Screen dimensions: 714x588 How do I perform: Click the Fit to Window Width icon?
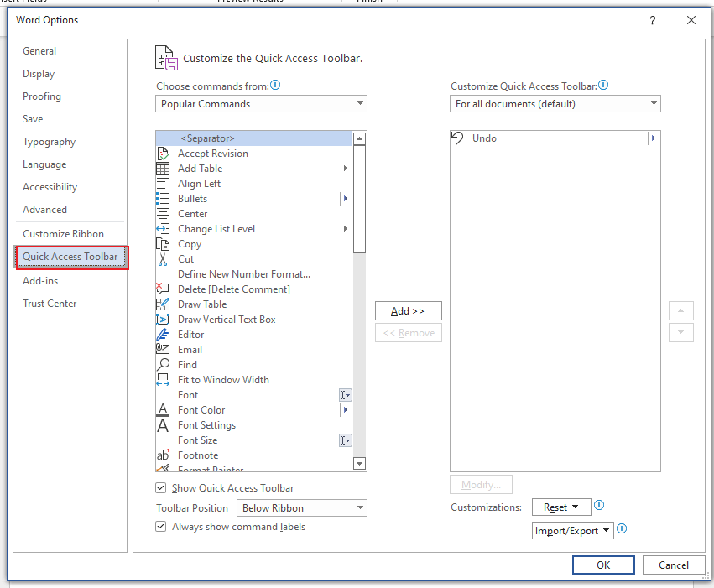pyautogui.click(x=163, y=380)
